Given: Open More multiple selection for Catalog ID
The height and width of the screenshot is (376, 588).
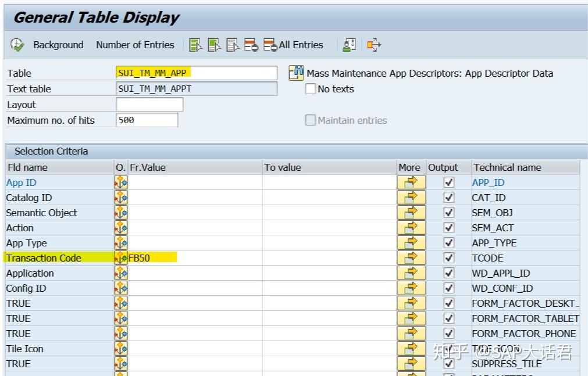Looking at the screenshot, I should [411, 198].
